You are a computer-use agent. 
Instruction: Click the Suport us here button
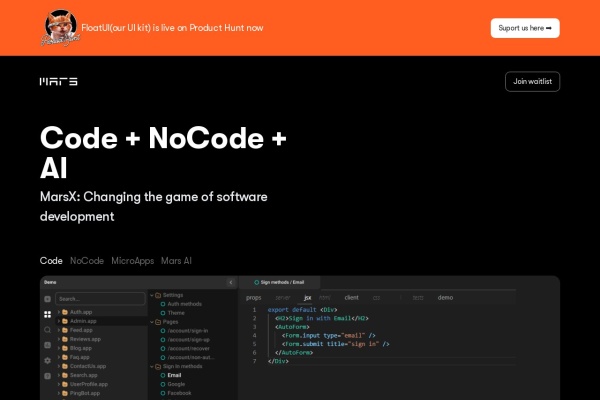click(525, 28)
